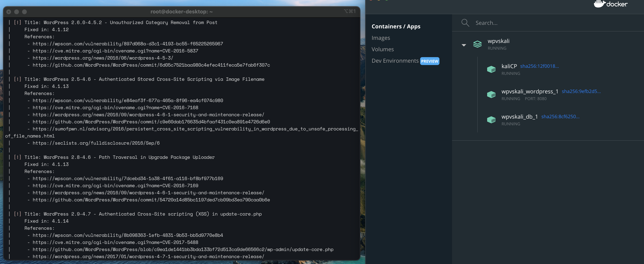The width and height of the screenshot is (644, 264).
Task: Click terminal link CVE-2016-7168
Action: (115, 108)
